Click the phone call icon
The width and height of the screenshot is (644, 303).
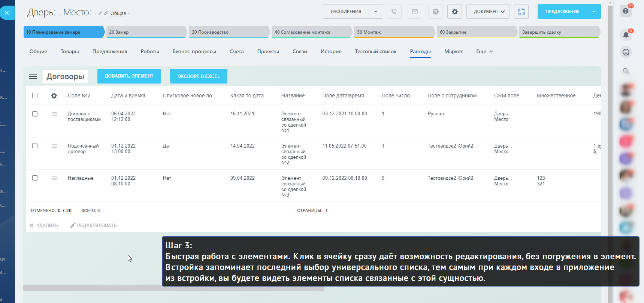pos(394,12)
